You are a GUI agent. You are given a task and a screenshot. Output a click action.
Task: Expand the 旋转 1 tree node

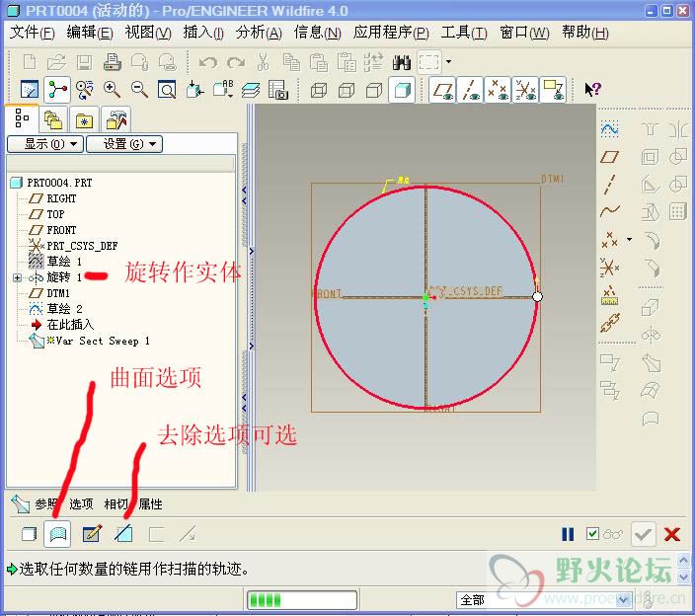tap(17, 277)
